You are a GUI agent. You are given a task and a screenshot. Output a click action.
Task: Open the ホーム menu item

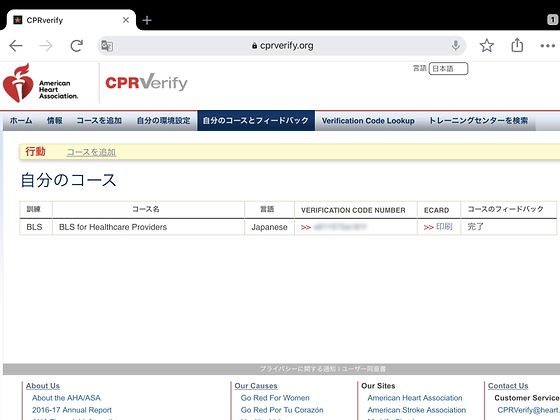[x=21, y=121]
